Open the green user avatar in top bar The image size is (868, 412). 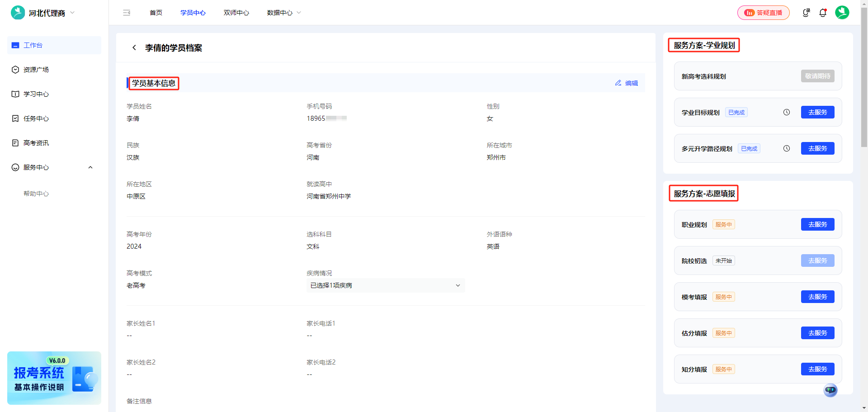click(842, 12)
